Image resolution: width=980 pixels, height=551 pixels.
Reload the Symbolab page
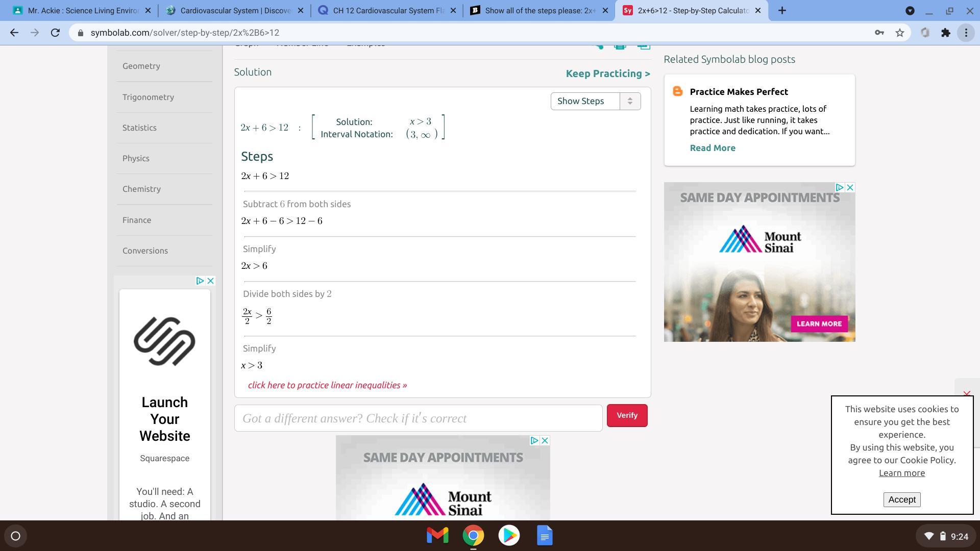(55, 33)
